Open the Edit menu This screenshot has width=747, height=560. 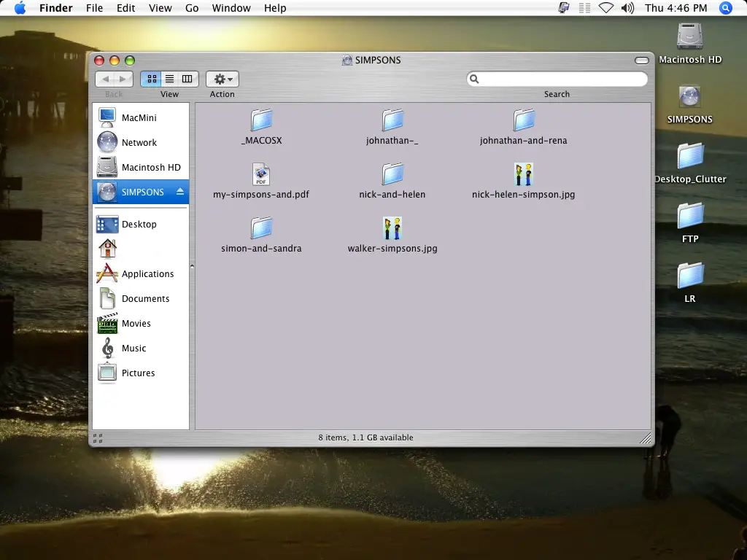click(x=125, y=8)
